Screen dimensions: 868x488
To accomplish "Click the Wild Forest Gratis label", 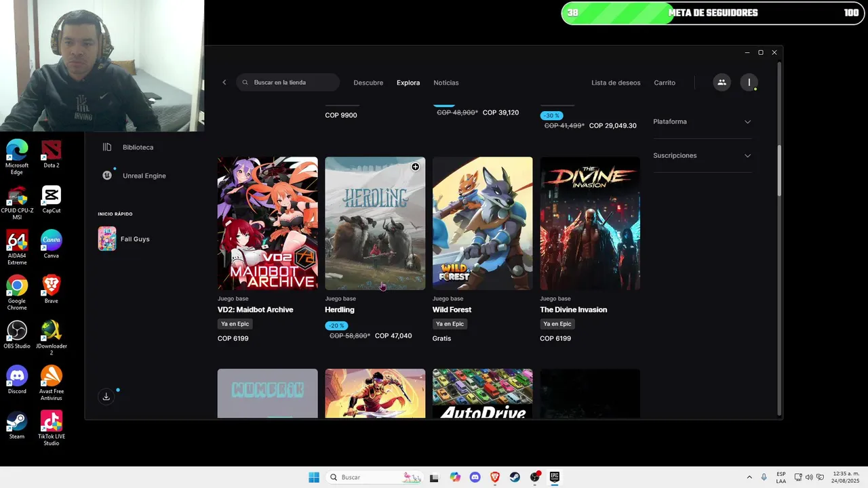I will [x=441, y=338].
